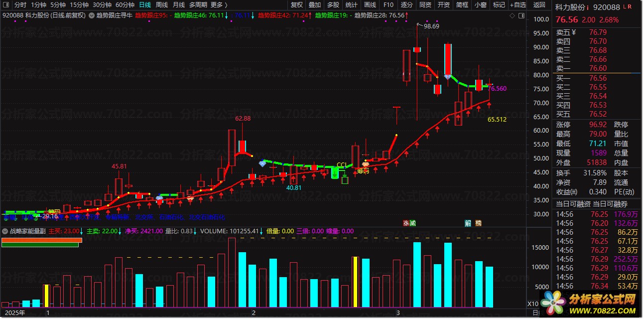644x319 pixels.
Task: Open the 小窗 mini window
Action: (480, 5)
